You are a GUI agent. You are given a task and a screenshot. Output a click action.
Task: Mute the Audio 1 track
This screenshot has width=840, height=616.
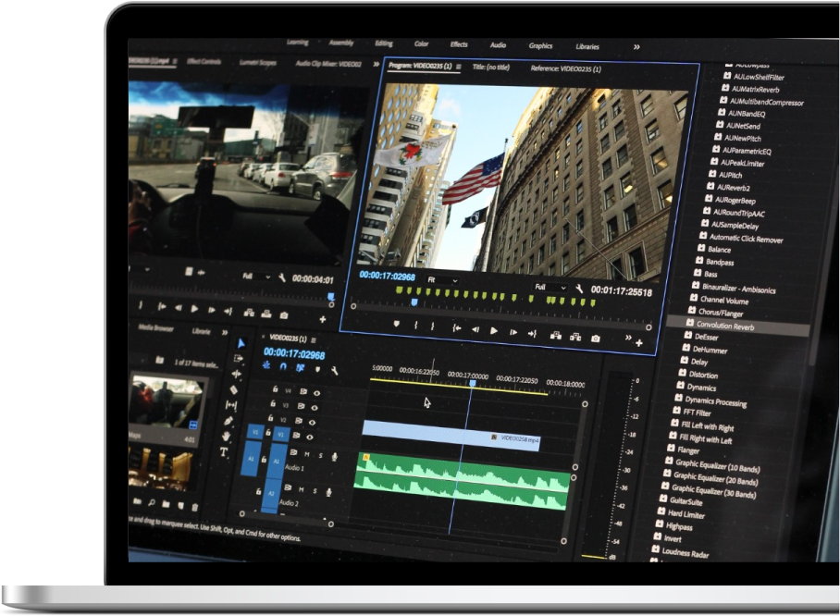coord(308,453)
